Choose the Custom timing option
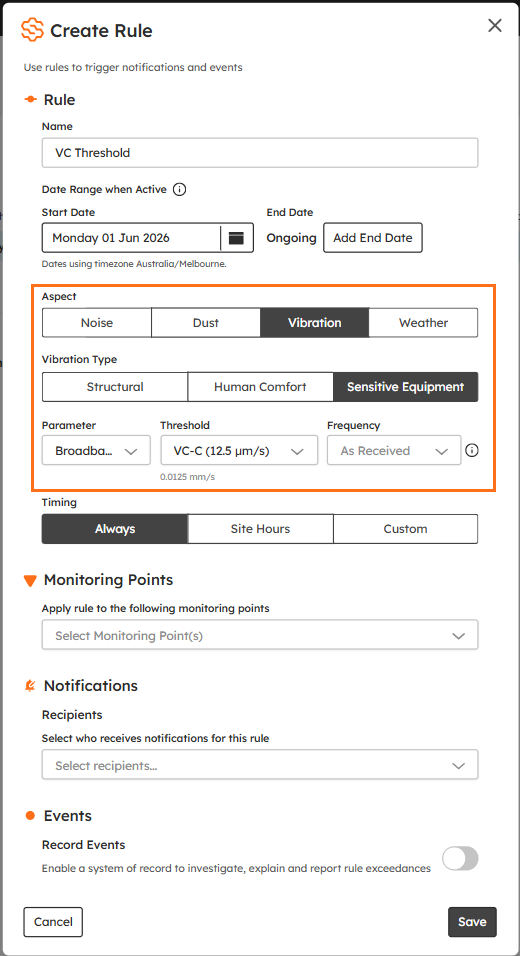 405,529
